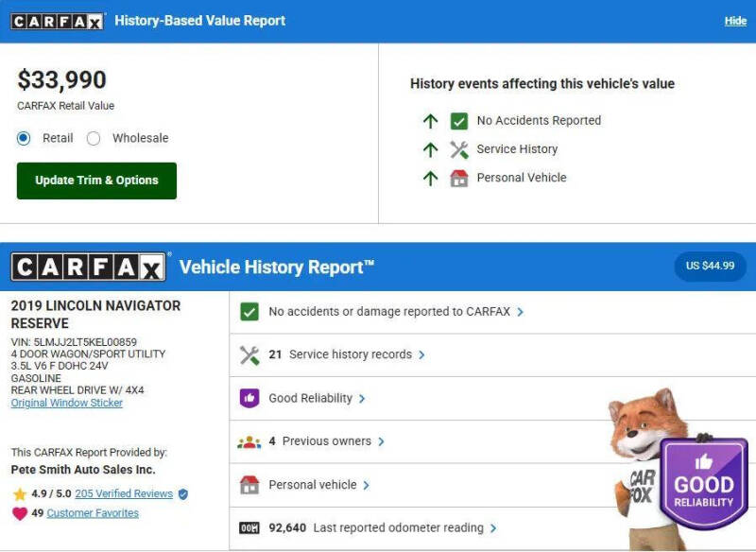Click the CARFAX logo in Vehicle History Report header
The width and height of the screenshot is (756, 552).
tap(88, 267)
